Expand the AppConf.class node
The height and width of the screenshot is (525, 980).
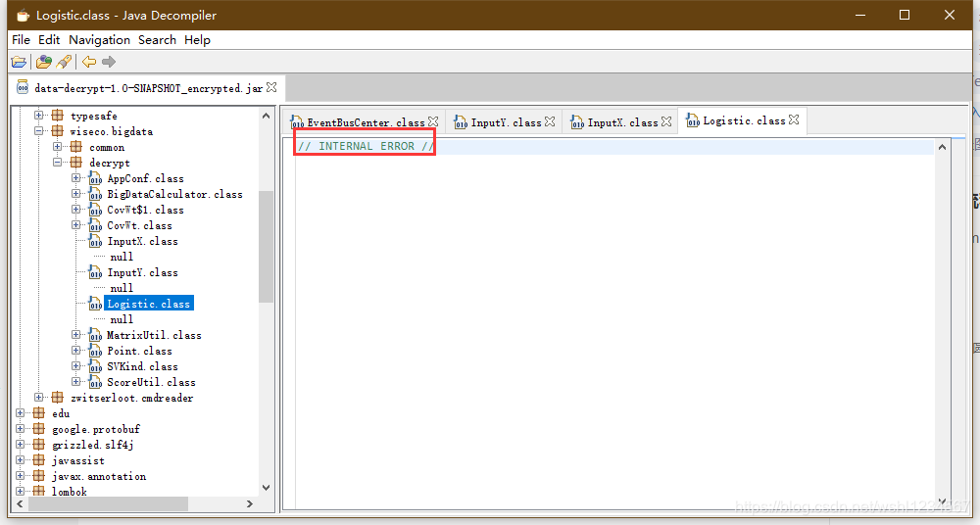[76, 178]
